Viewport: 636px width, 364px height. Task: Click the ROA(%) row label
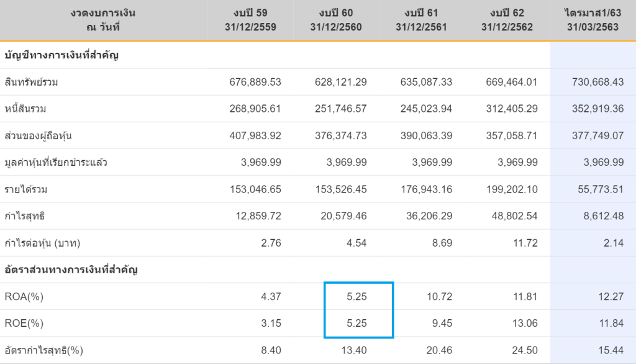24,296
